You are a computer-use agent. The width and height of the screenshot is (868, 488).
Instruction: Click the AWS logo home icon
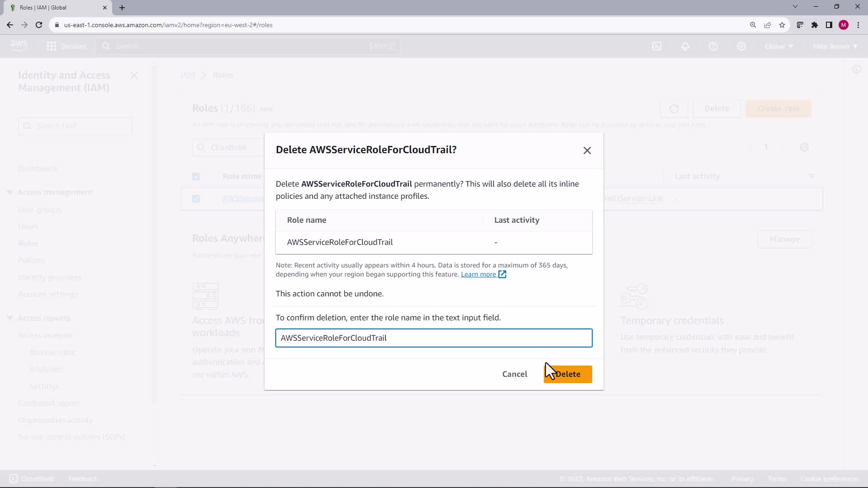pyautogui.click(x=19, y=45)
